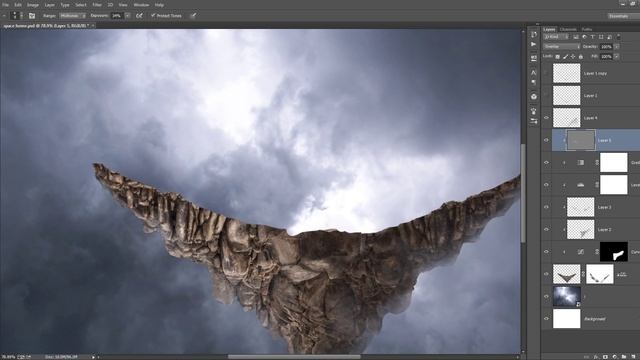The image size is (640, 360).
Task: Hide the selected Layer 5
Action: 547,140
